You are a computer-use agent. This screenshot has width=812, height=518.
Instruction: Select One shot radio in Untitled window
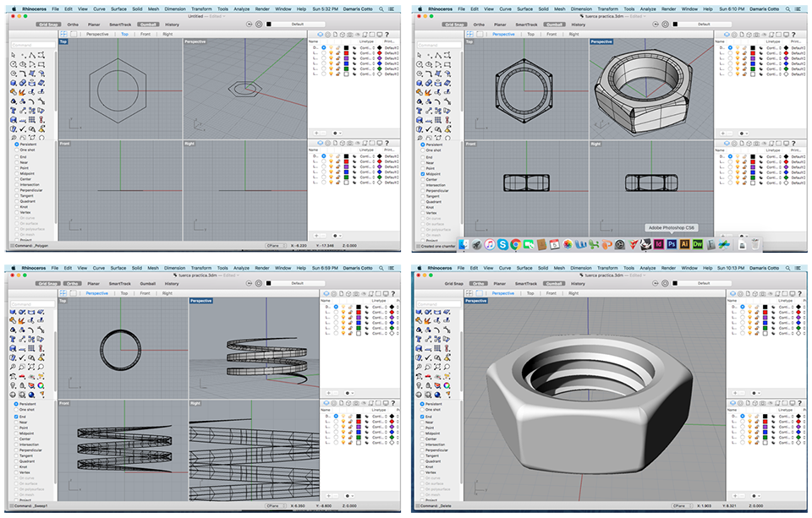click(x=17, y=150)
